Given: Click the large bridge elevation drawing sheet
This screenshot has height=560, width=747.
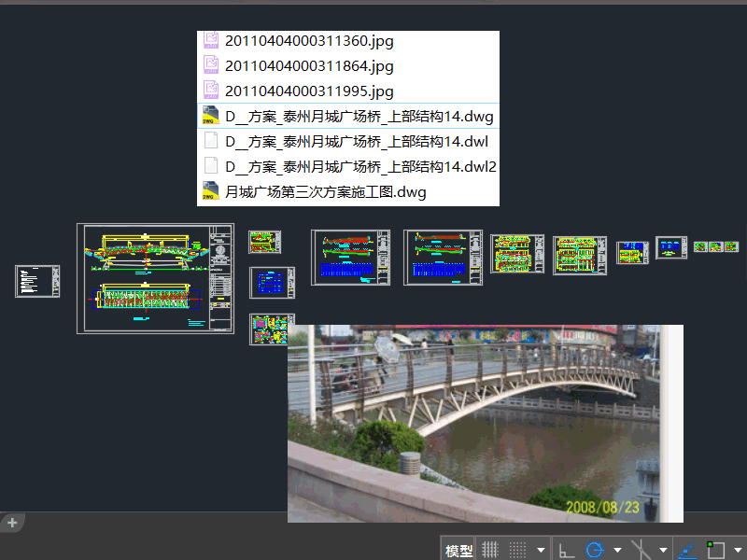Looking at the screenshot, I should 155,278.
